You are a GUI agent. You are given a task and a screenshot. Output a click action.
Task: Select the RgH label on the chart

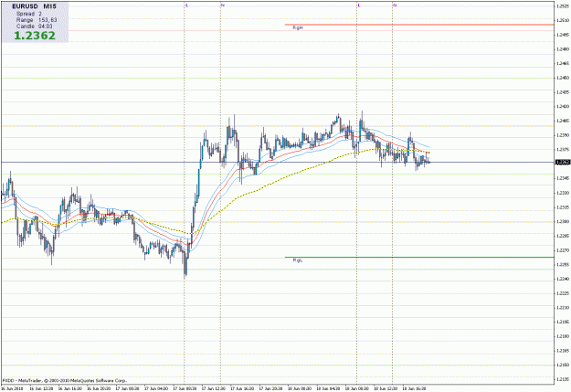tap(298, 27)
